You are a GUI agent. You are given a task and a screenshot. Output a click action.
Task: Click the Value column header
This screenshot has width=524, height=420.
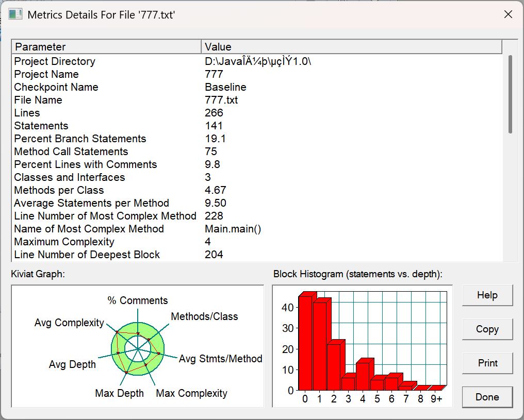click(x=352, y=47)
